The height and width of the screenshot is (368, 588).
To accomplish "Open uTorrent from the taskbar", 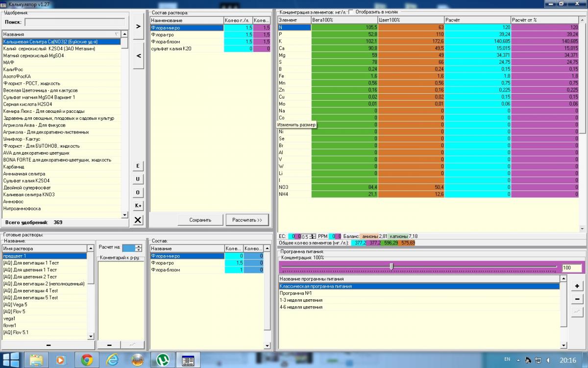I will point(162,360).
